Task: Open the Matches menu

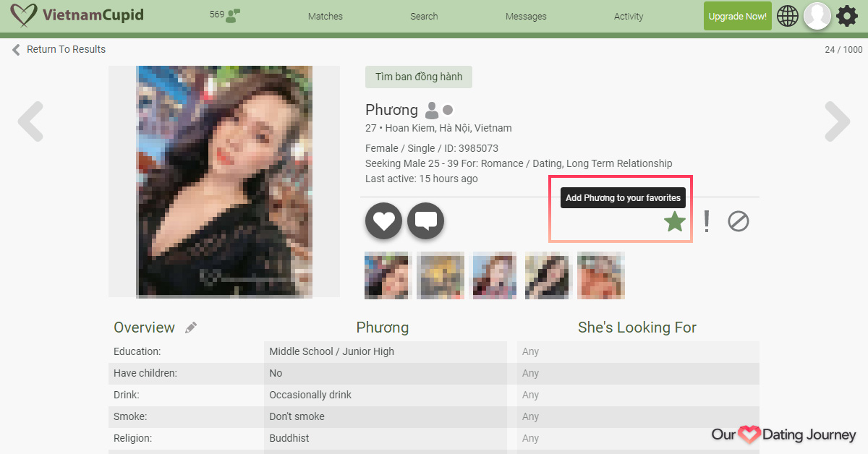Action: pos(325,16)
